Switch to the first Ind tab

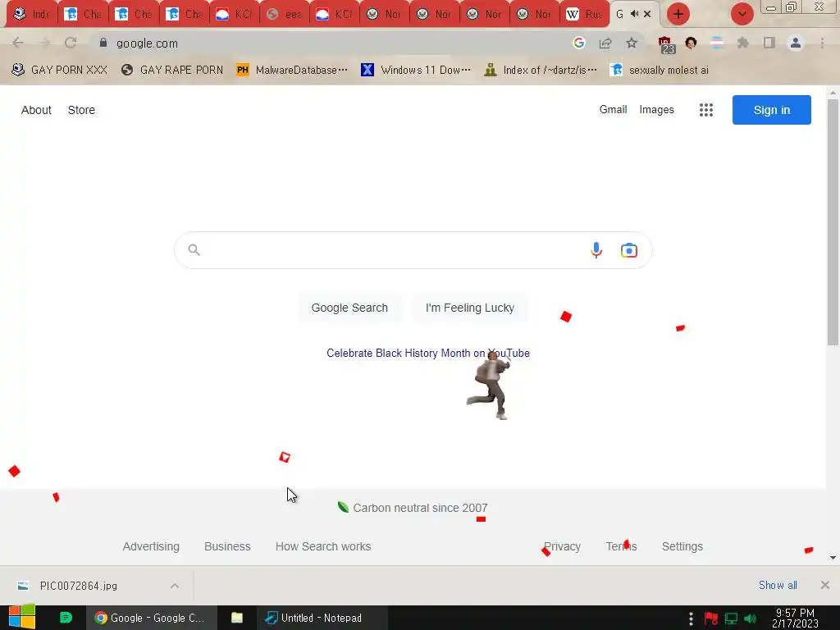pos(32,14)
